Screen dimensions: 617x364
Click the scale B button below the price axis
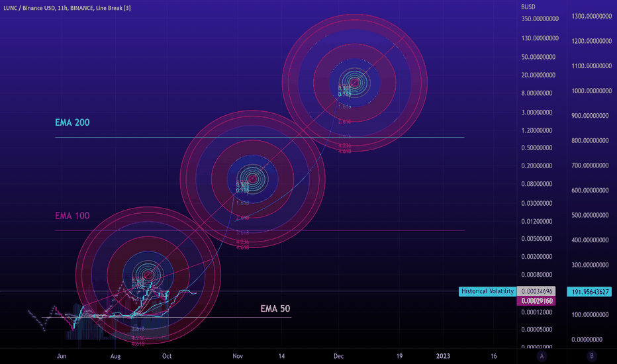(591, 356)
